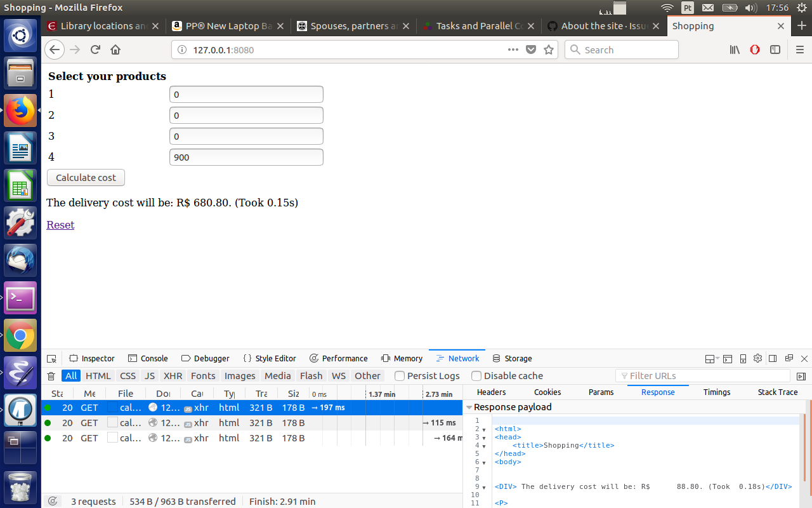The image size is (812, 508).
Task: Click the Reset link on the page
Action: (60, 224)
